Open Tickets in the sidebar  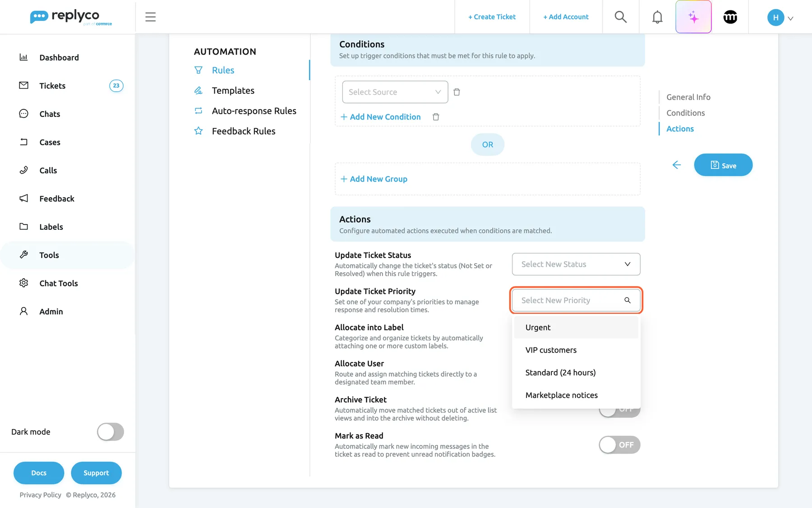[52, 86]
